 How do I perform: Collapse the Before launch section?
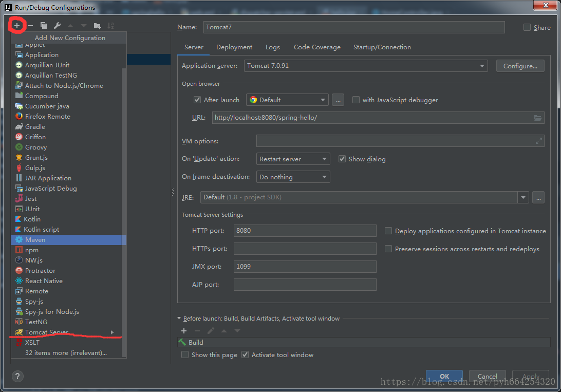[179, 319]
